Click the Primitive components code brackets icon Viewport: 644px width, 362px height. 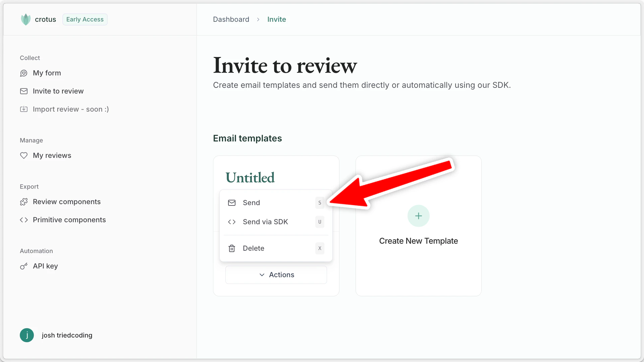click(x=24, y=220)
